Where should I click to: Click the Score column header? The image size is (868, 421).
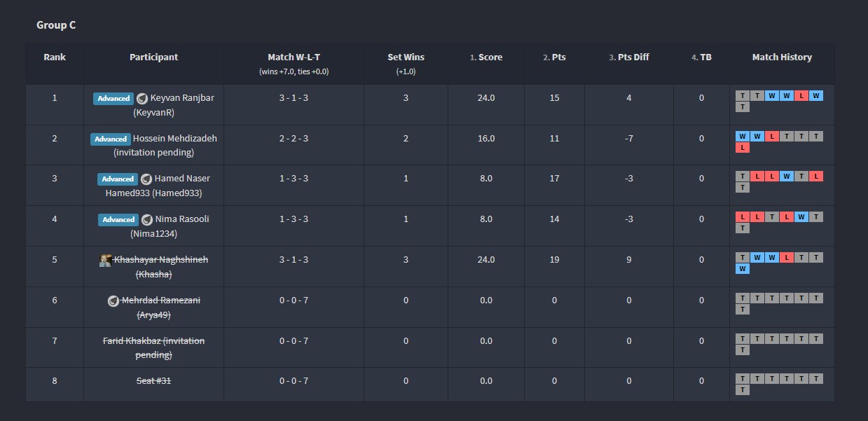tap(486, 57)
